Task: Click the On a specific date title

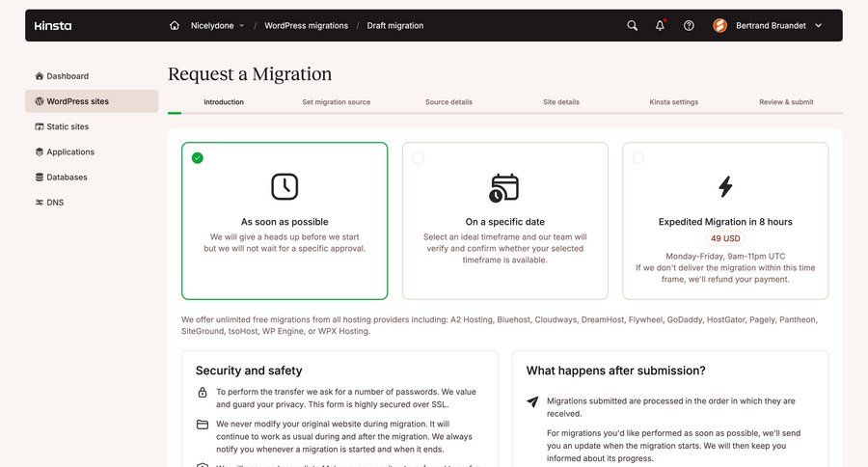Action: (x=504, y=222)
